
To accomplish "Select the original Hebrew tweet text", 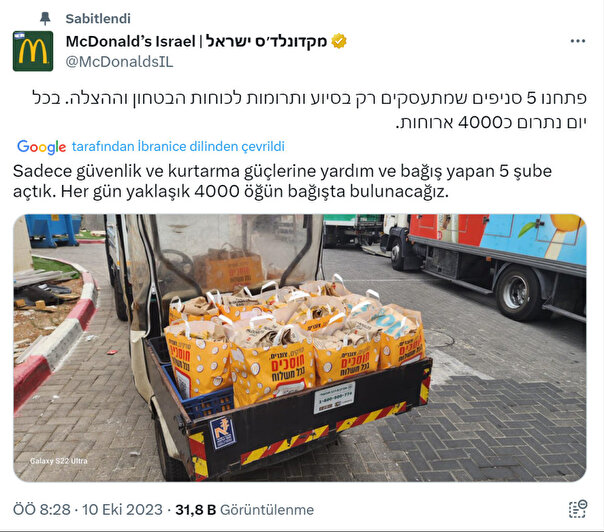I will pyautogui.click(x=310, y=110).
